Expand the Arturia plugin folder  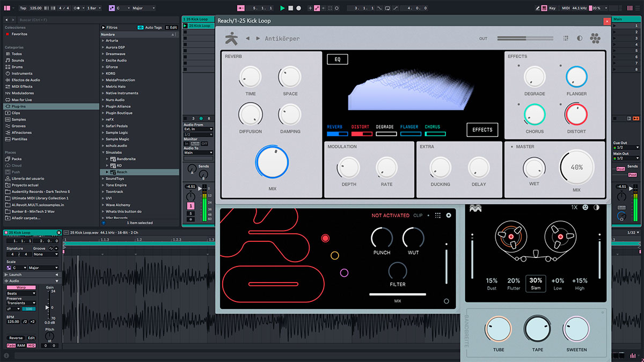tap(103, 41)
